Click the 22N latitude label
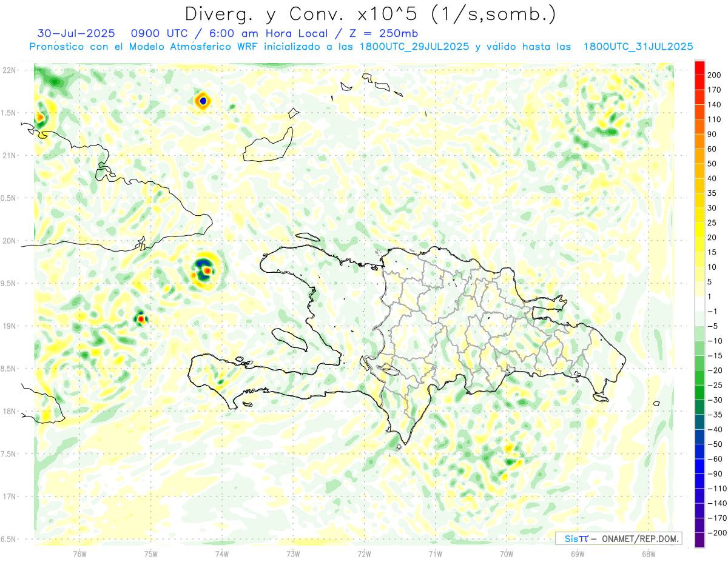 click(x=10, y=70)
